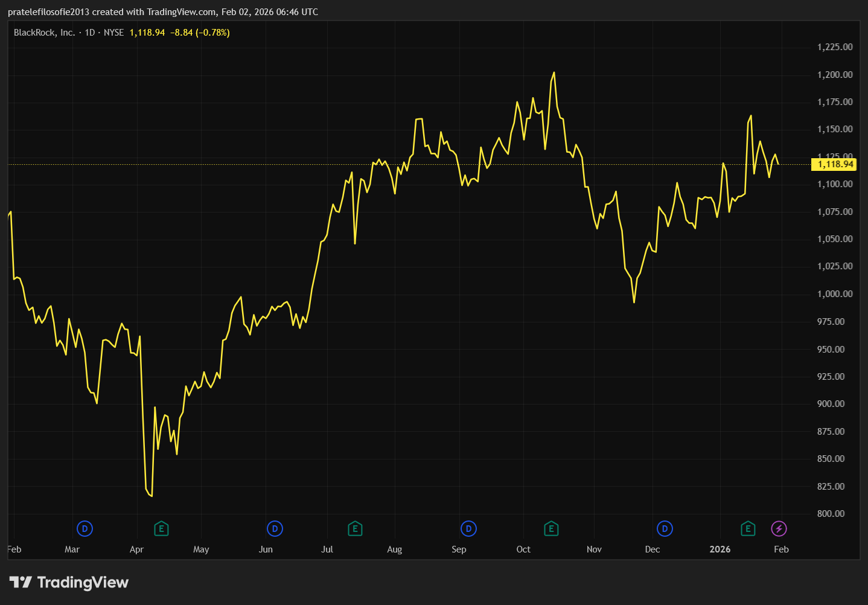Viewport: 868px width, 605px height.
Task: Click the 800.00 price axis label
Action: click(x=831, y=514)
